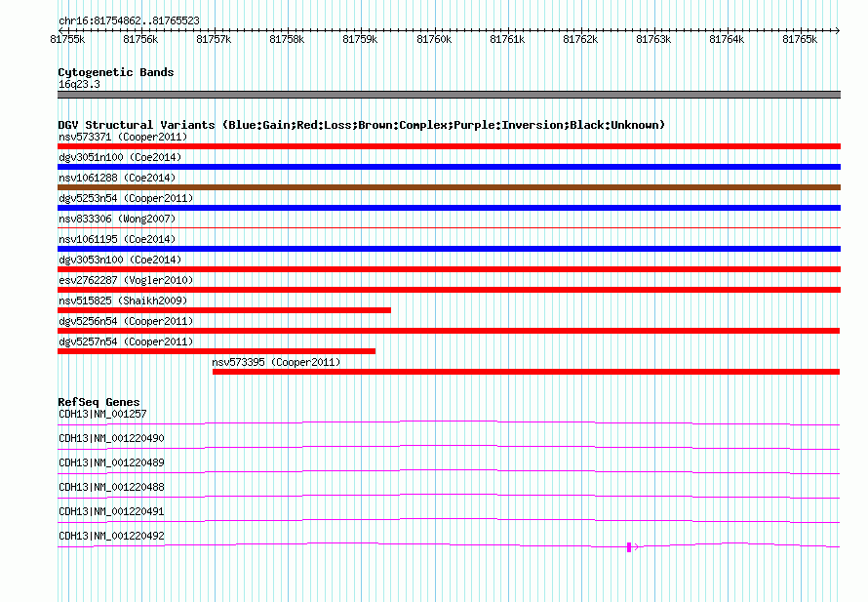This screenshot has width=868, height=602.
Task: Select transcript CDH13|NM_001220492
Action: [111, 536]
